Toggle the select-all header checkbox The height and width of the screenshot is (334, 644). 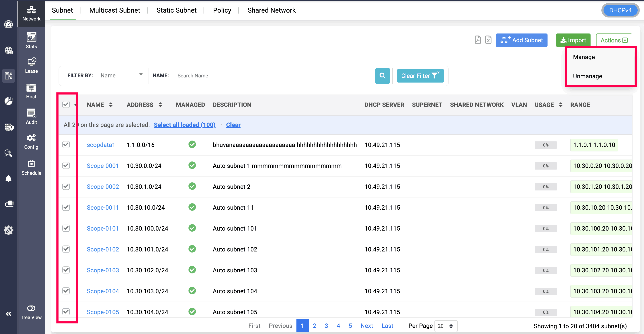click(66, 105)
